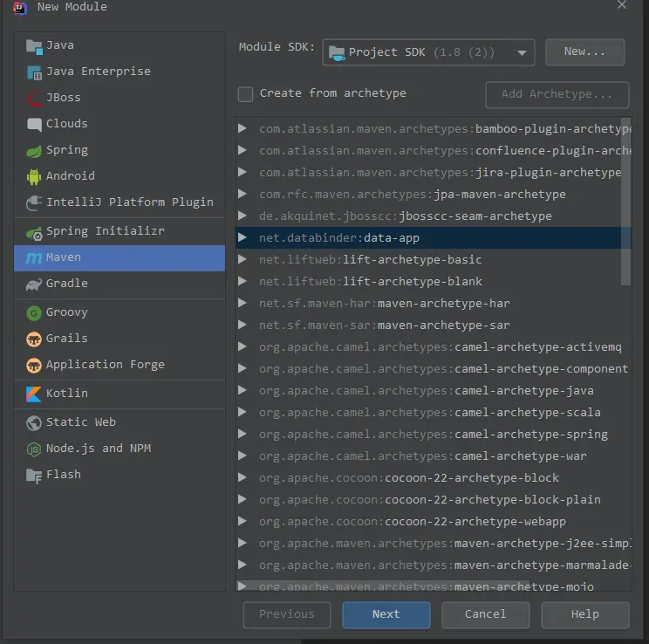Select cocoon-22-archetype-block row
The height and width of the screenshot is (644, 649).
coord(434,477)
